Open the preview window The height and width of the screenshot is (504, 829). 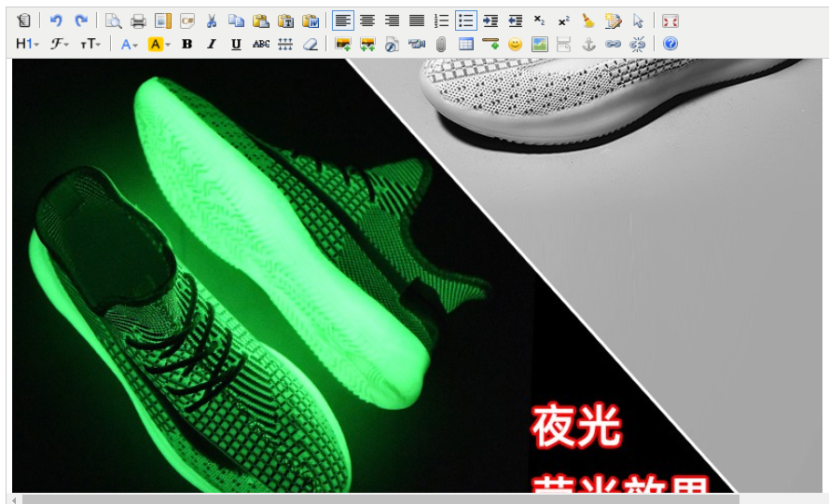tap(113, 20)
